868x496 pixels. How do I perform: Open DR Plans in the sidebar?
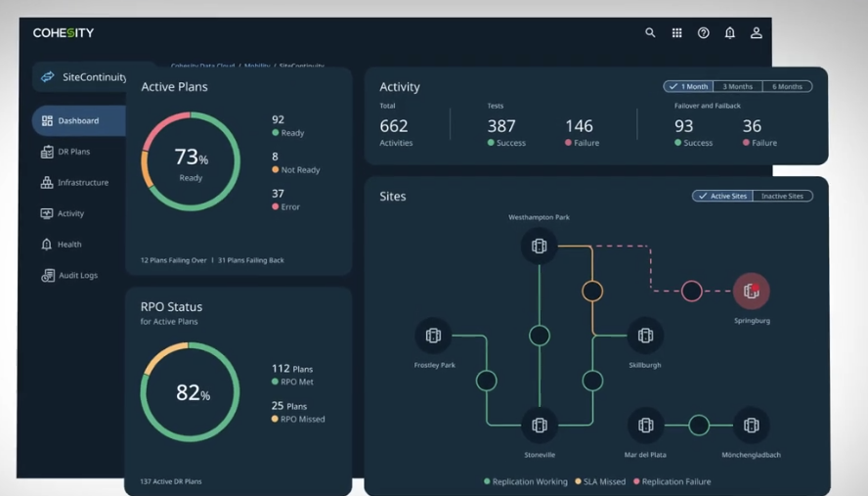click(73, 152)
